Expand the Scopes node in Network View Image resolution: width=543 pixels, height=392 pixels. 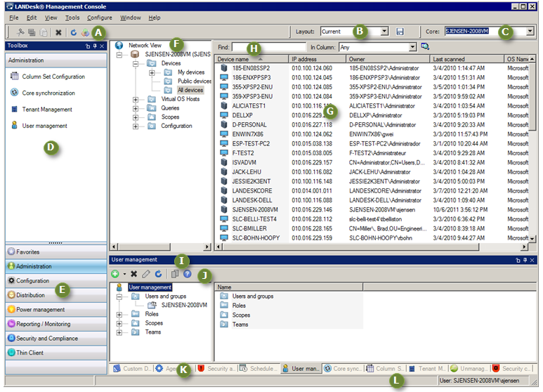coord(136,117)
